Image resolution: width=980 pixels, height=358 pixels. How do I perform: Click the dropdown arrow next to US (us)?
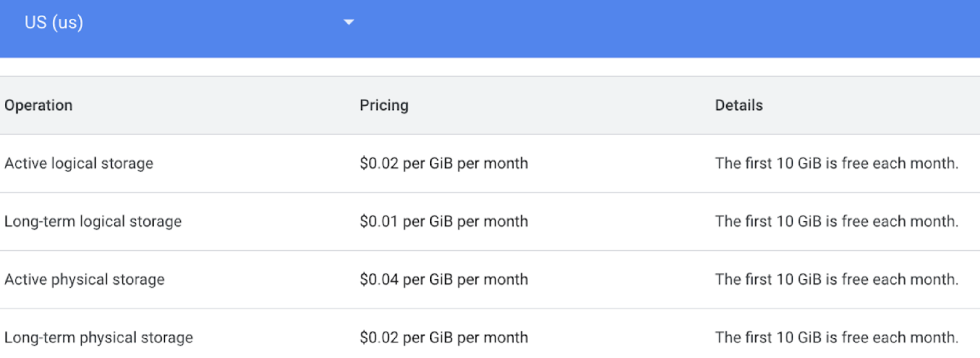click(348, 22)
